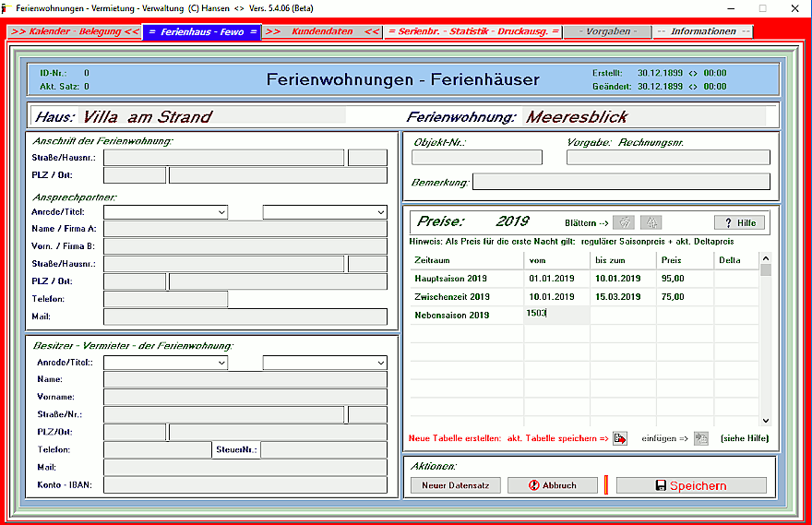
Task: Click the Abbruch button
Action: (553, 485)
